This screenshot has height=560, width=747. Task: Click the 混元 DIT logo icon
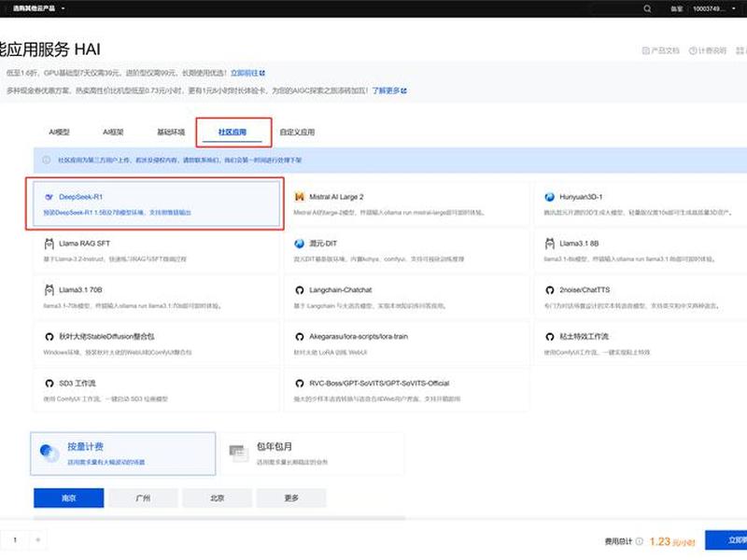pyautogui.click(x=299, y=244)
